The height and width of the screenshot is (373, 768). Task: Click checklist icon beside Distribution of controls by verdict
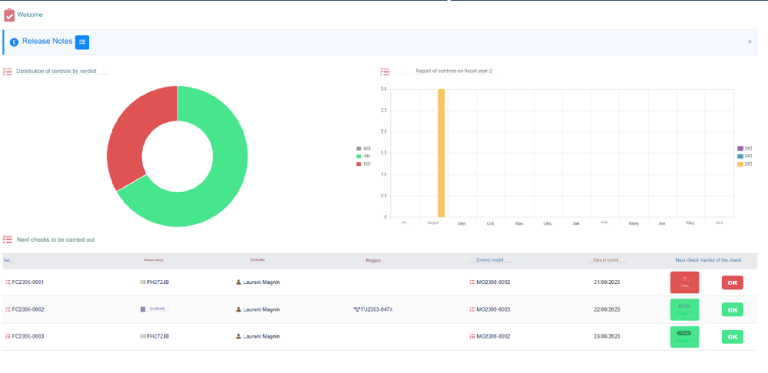pos(7,71)
